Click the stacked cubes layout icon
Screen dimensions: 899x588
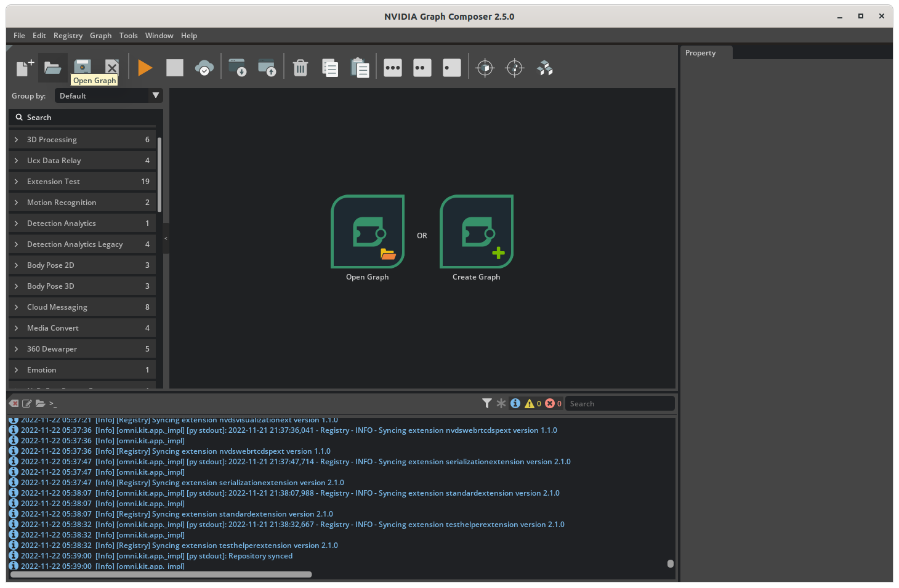coord(545,68)
